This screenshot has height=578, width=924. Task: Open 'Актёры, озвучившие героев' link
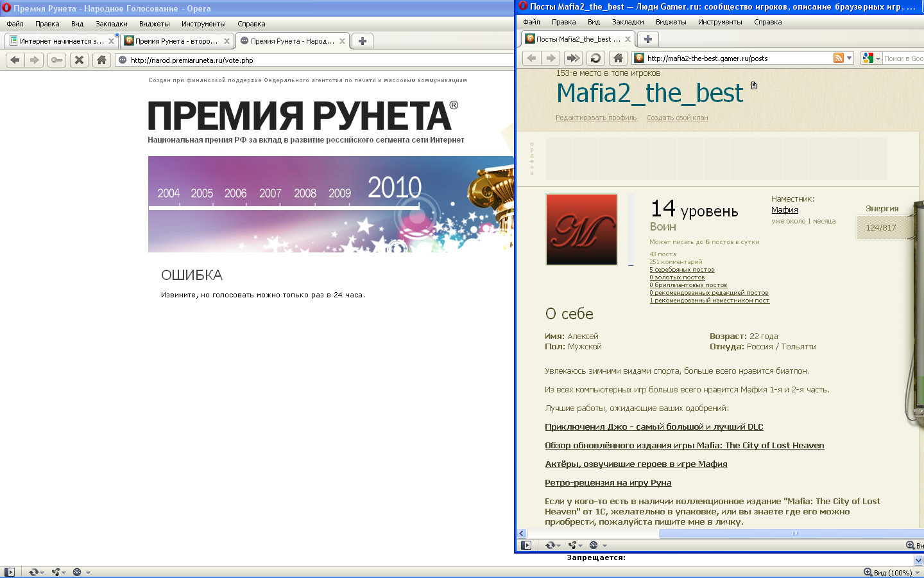pyautogui.click(x=636, y=464)
